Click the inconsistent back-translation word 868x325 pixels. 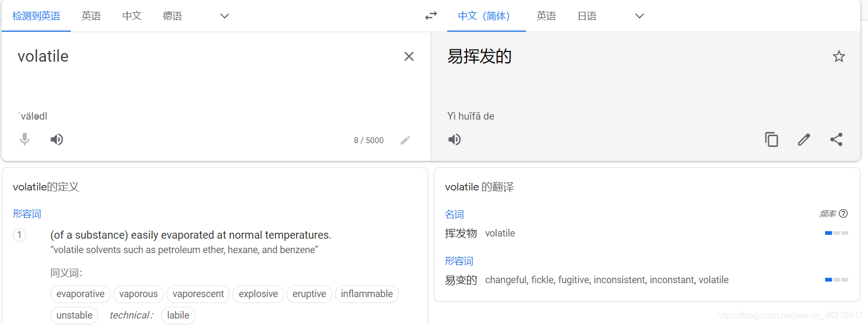coord(619,280)
